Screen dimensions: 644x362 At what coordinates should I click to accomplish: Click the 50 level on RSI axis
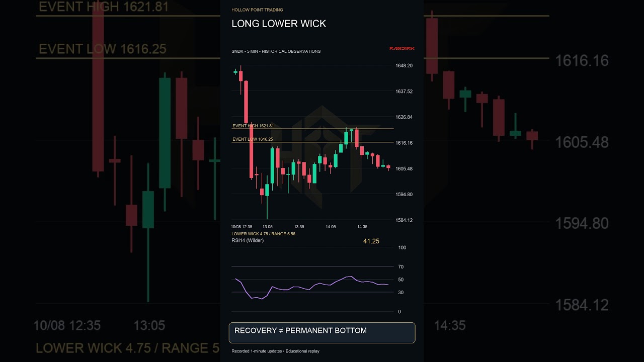pos(401,280)
